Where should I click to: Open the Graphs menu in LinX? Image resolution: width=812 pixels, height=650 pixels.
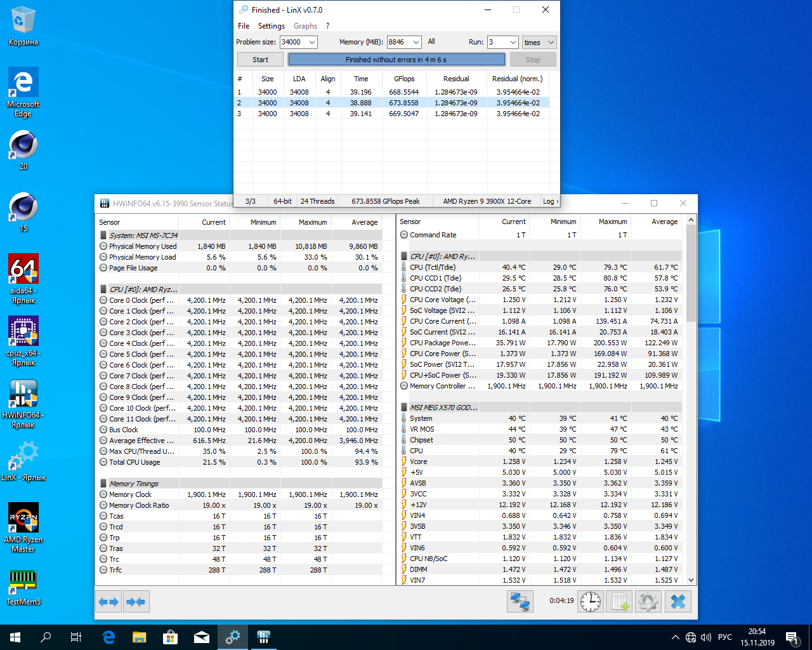(305, 26)
